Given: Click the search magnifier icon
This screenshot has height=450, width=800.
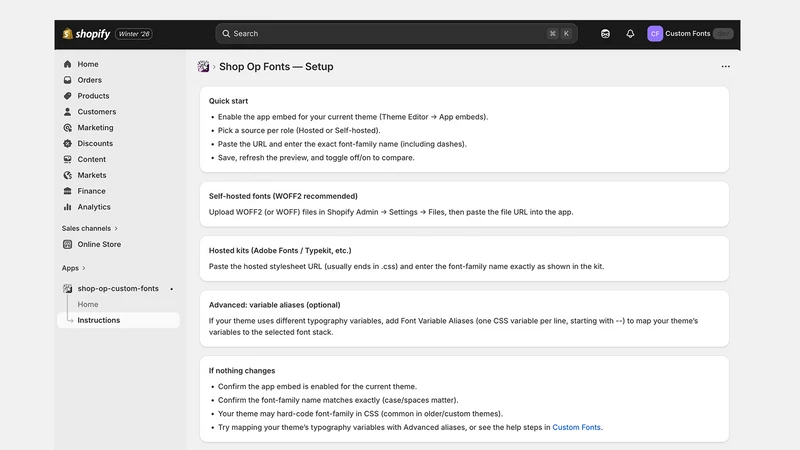Looking at the screenshot, I should tap(226, 34).
